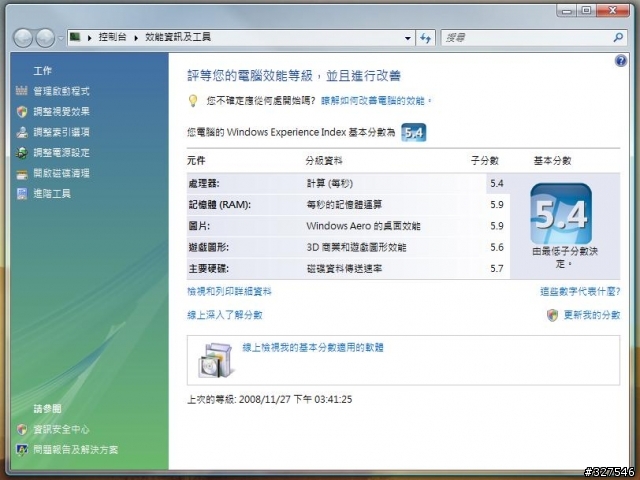
Task: Click the processor subscore 5.4
Action: [497, 183]
